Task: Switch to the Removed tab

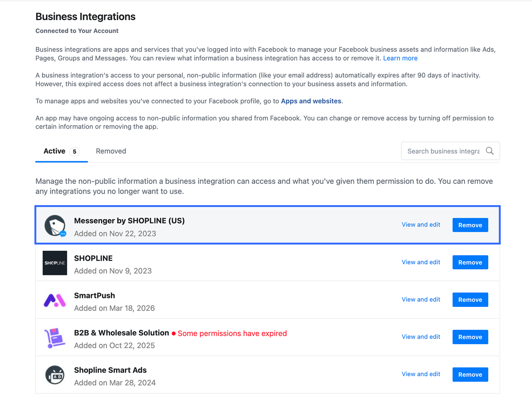Action: point(111,151)
